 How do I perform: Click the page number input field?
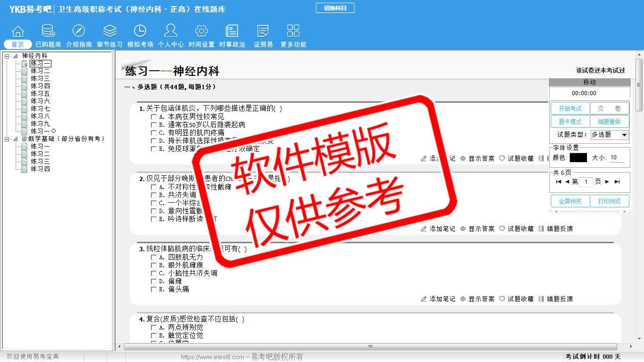pos(586,182)
